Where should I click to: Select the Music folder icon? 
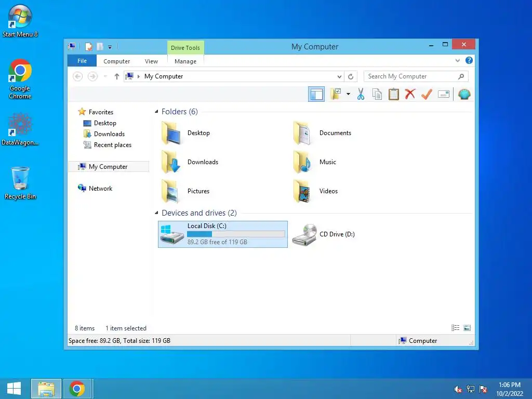click(303, 162)
